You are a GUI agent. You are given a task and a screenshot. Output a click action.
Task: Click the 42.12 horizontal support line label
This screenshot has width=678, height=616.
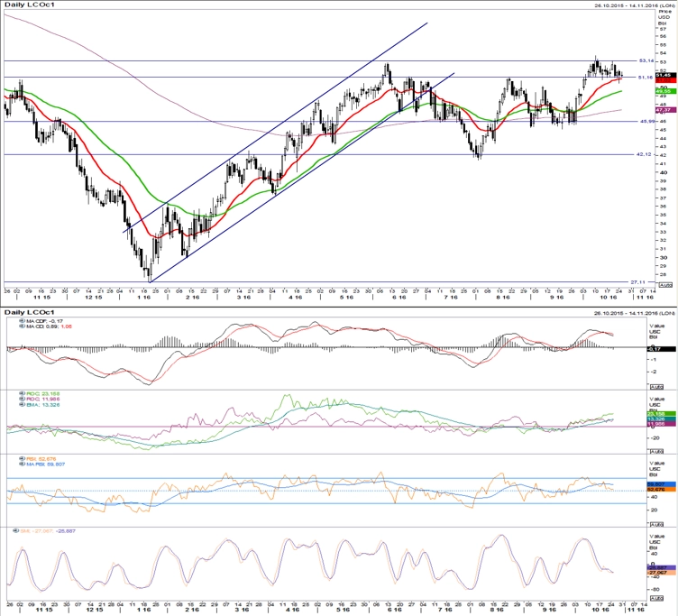pos(644,154)
